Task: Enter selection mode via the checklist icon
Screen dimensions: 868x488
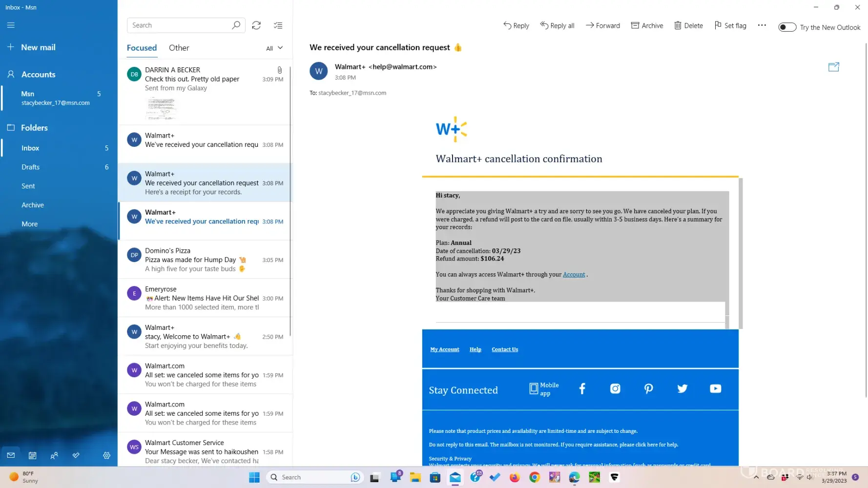Action: pyautogui.click(x=278, y=25)
